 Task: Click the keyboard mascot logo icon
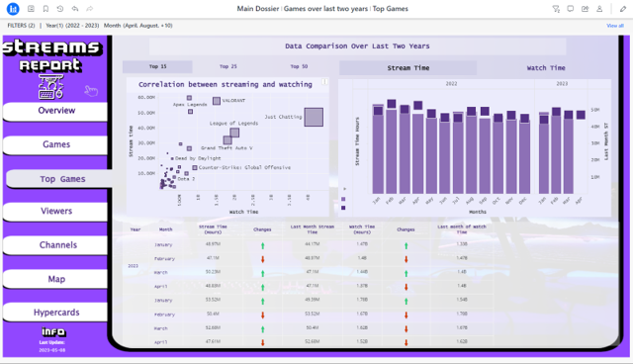[50, 87]
